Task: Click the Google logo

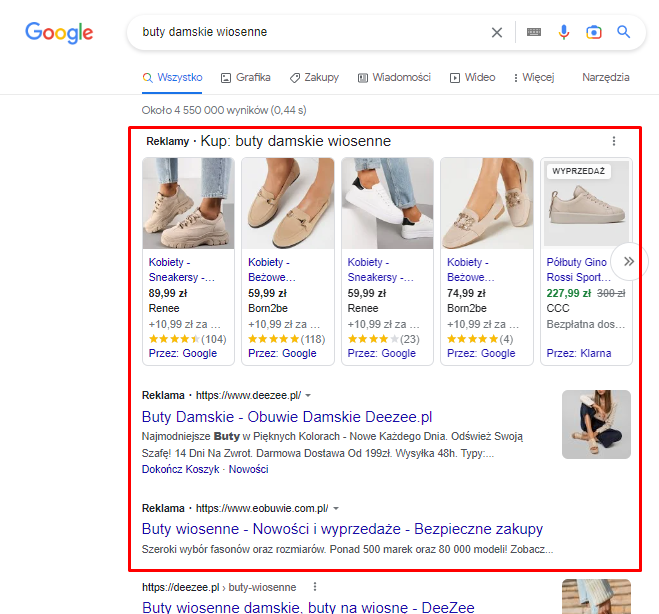Action: (x=59, y=32)
